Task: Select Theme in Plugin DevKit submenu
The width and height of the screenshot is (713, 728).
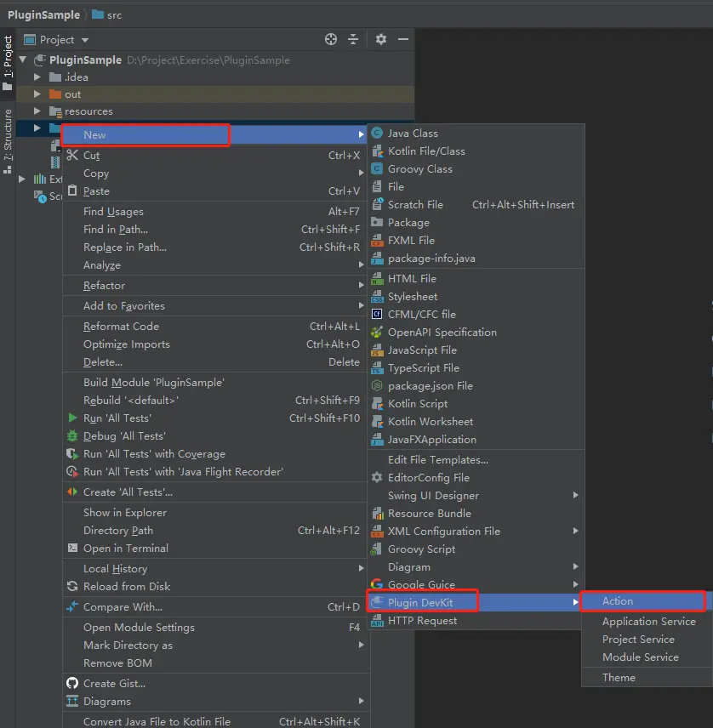Action: pos(647,678)
